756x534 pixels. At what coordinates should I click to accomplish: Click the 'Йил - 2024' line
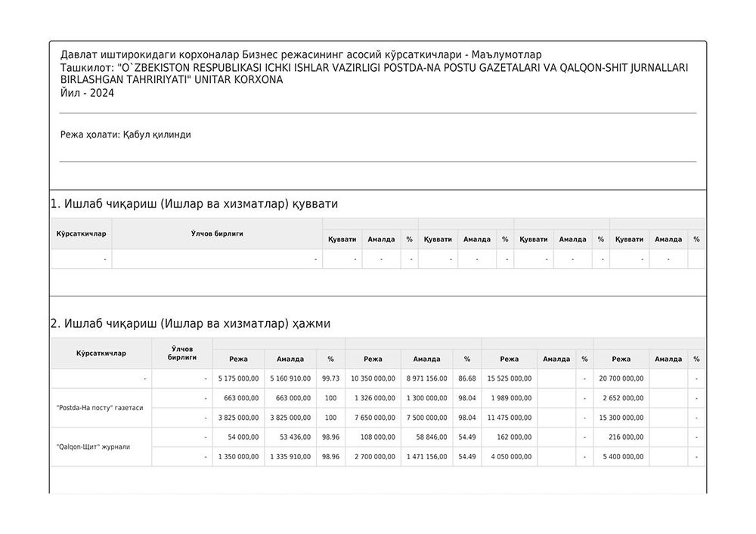[87, 94]
